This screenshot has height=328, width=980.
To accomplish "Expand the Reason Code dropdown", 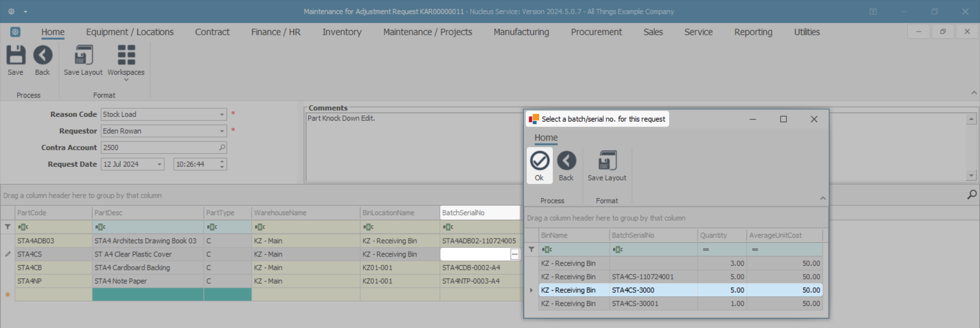I will click(x=222, y=114).
